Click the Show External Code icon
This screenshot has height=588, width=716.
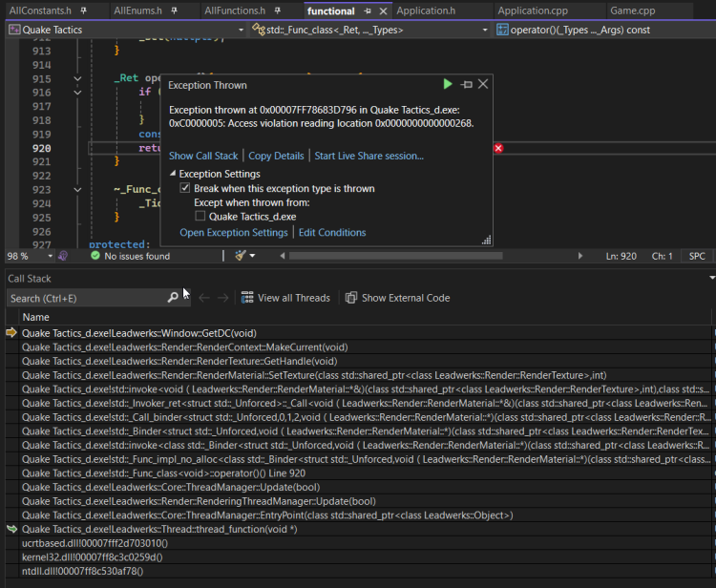[x=351, y=298]
